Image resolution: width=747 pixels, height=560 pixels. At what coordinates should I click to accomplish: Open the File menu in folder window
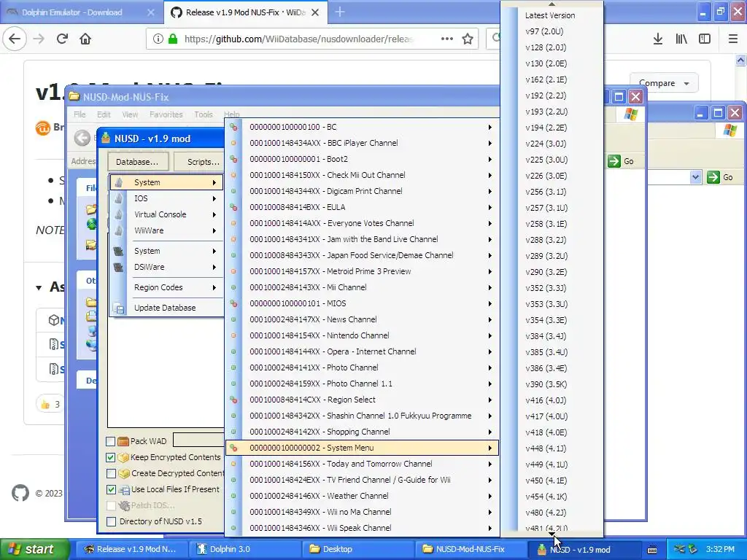[80, 114]
